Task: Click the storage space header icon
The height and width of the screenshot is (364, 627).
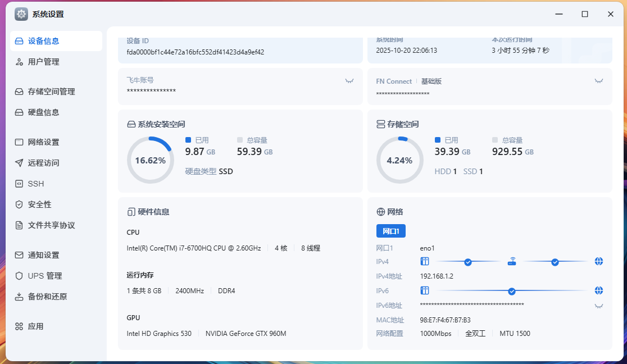Action: [380, 124]
